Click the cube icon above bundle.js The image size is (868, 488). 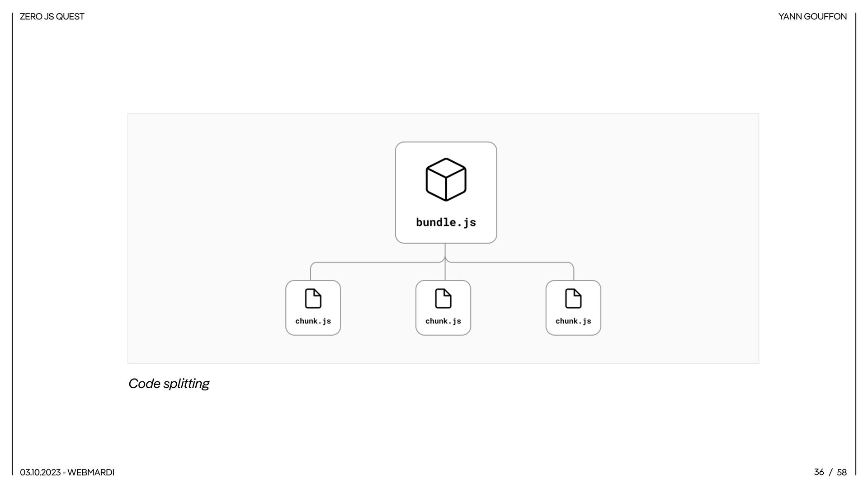coord(446,179)
